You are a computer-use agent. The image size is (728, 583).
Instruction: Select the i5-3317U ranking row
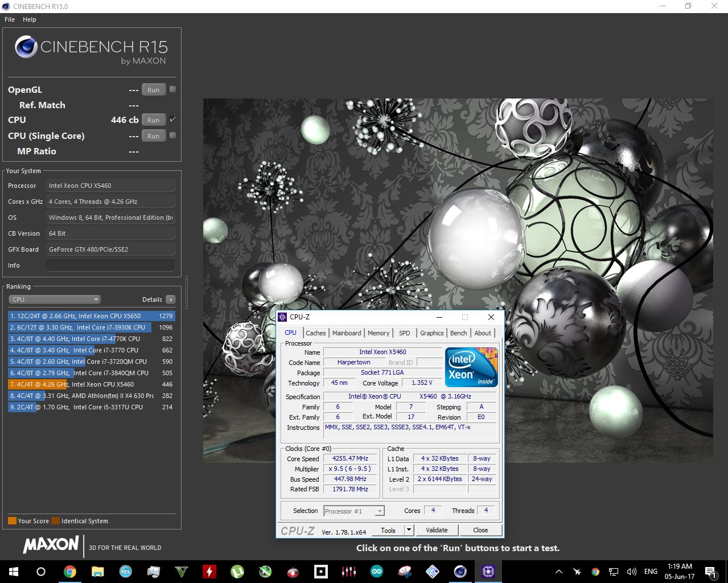coord(91,407)
